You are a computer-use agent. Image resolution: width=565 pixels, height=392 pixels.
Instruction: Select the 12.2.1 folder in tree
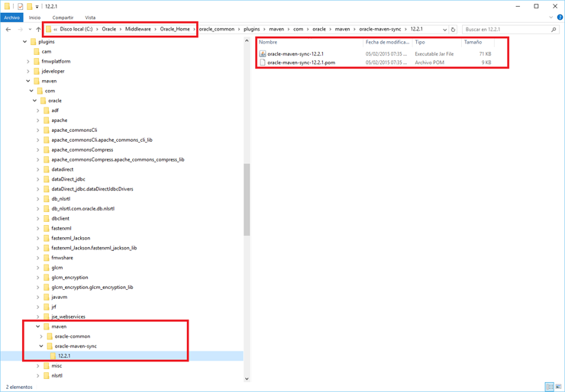[x=64, y=356]
